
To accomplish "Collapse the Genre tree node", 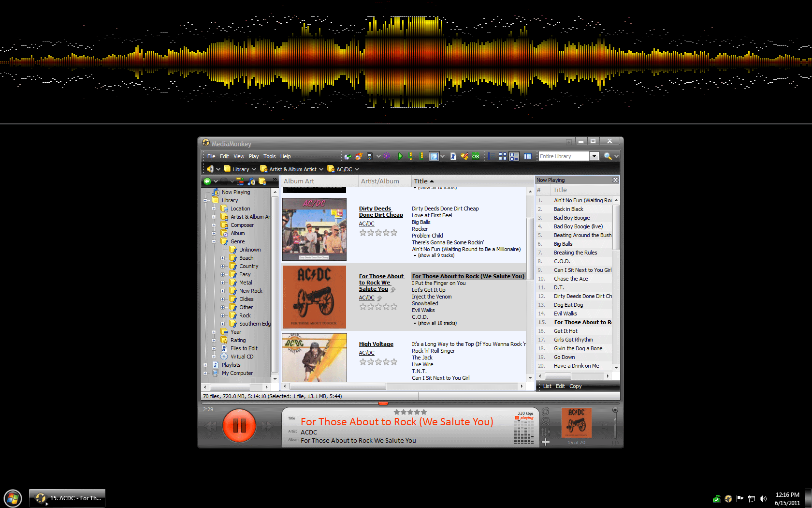I will pos(214,241).
